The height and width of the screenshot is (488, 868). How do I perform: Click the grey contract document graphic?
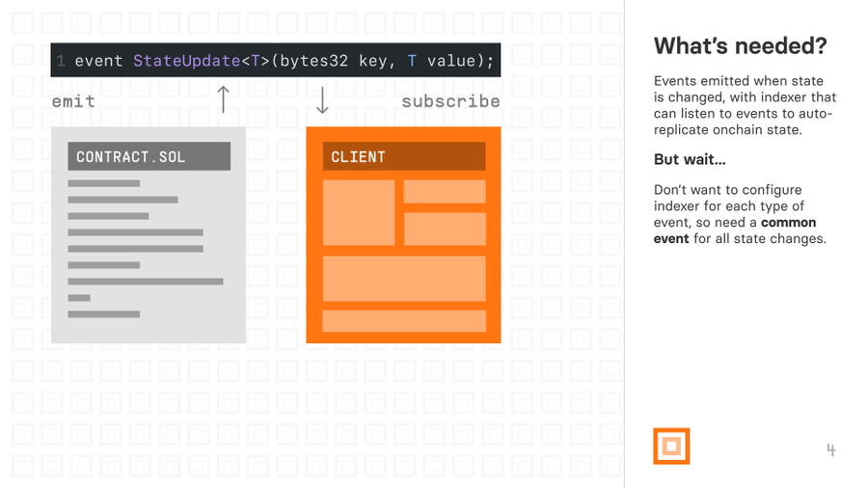click(x=149, y=234)
